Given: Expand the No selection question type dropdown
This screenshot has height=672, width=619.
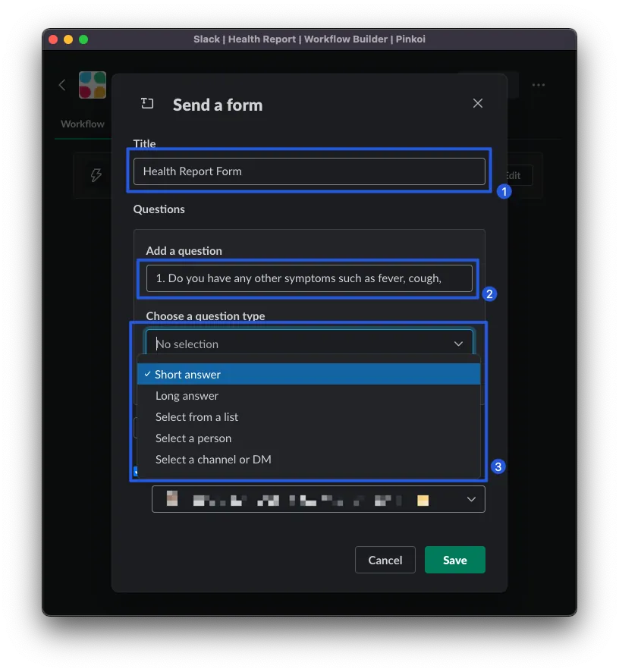Looking at the screenshot, I should pyautogui.click(x=303, y=344).
